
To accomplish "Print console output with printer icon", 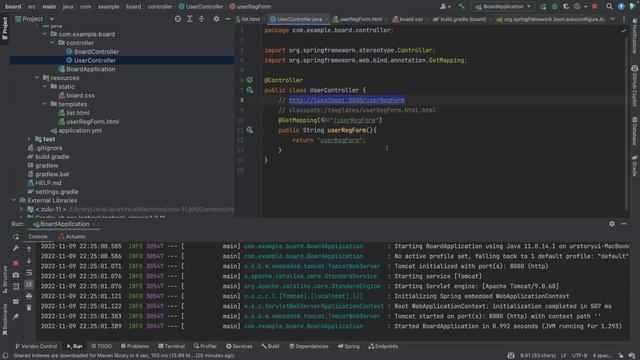I will 29,296.
